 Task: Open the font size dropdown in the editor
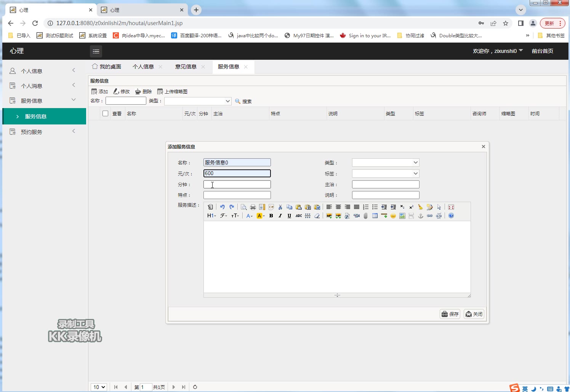[x=235, y=216]
